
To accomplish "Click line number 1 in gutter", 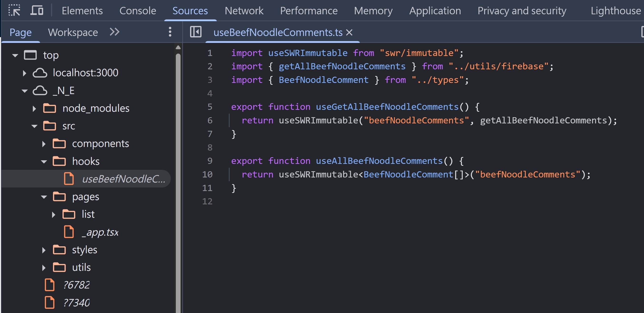I will pos(210,53).
